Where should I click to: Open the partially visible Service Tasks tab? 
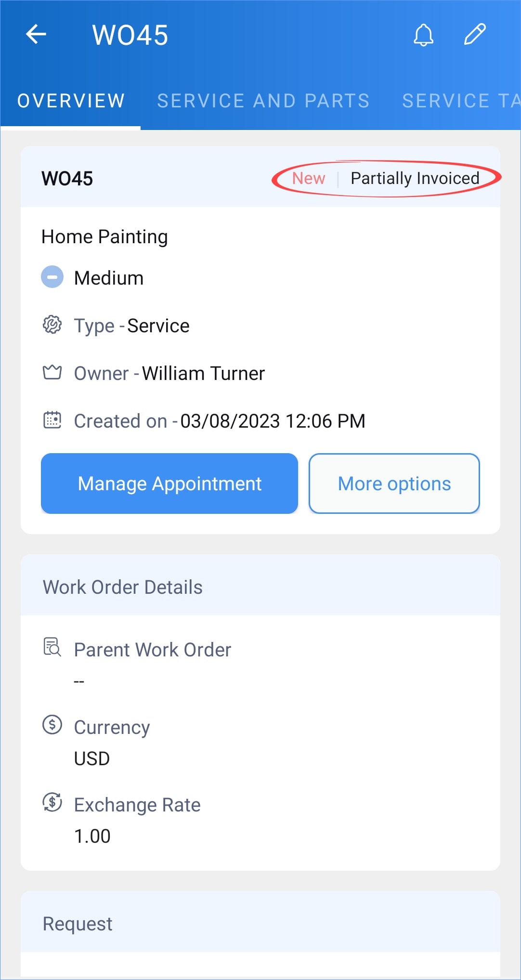(461, 101)
